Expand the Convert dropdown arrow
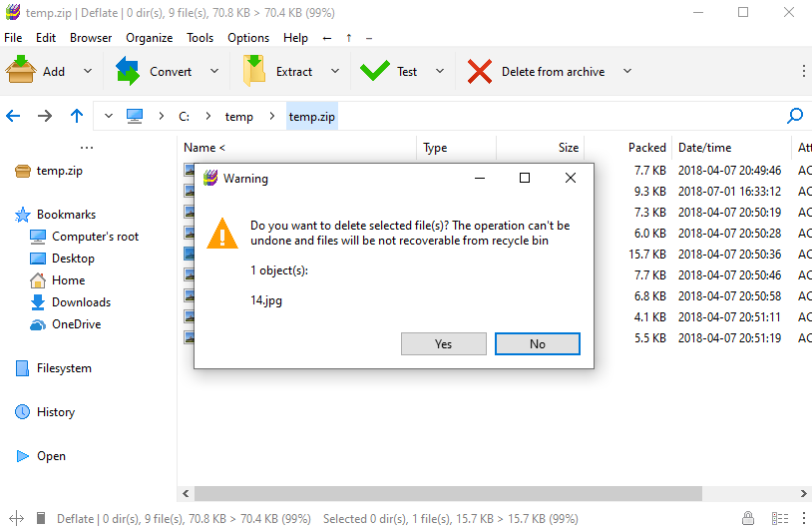This screenshot has width=812, height=532. (213, 71)
